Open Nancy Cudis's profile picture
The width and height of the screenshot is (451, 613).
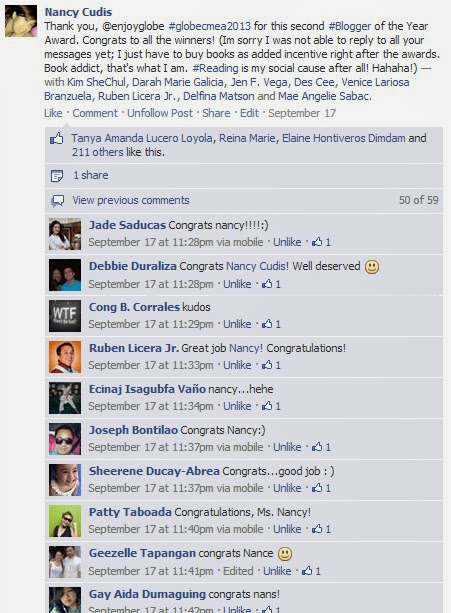(x=21, y=21)
